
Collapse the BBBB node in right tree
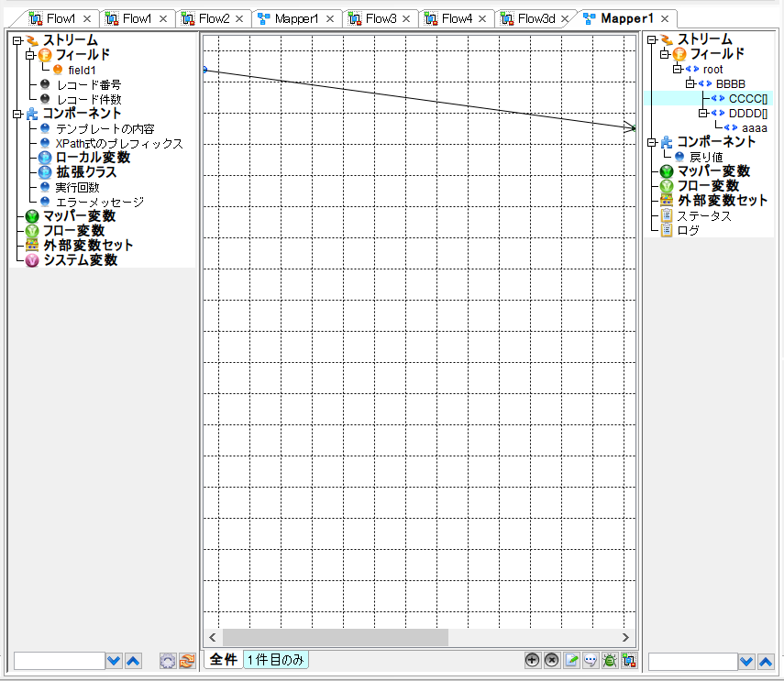690,84
